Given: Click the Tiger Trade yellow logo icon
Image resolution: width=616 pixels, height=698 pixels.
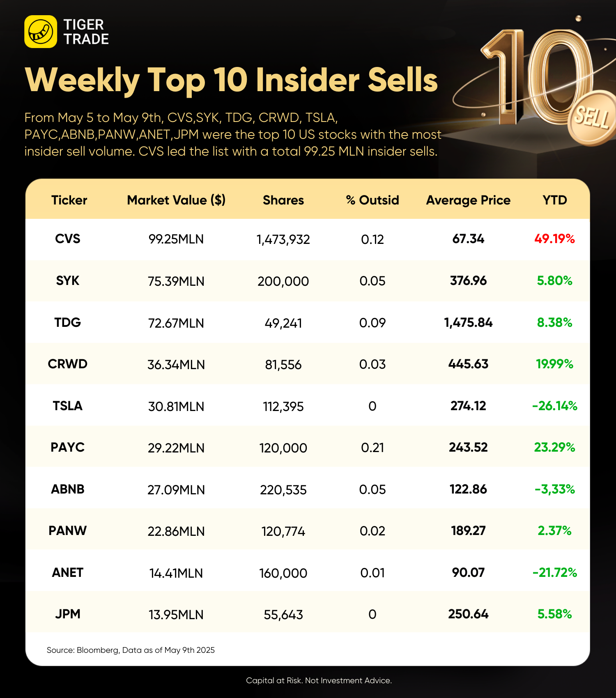Looking at the screenshot, I should pos(41,32).
